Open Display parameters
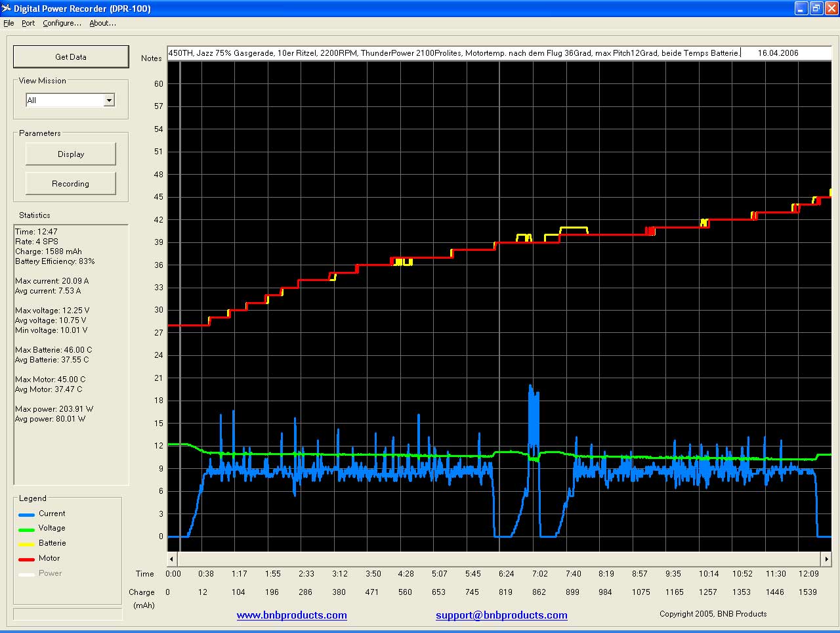 [x=71, y=154]
